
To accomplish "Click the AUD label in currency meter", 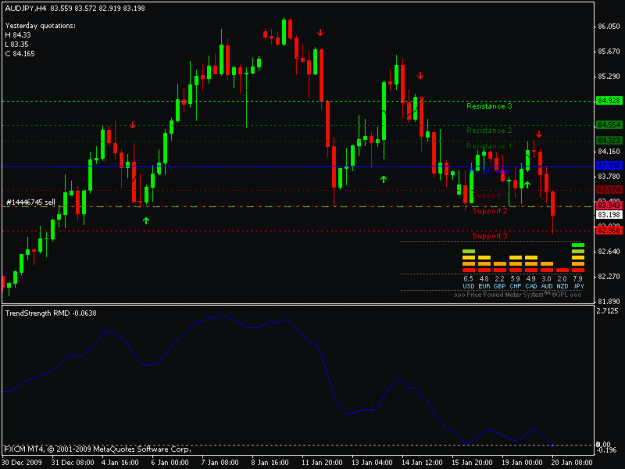I will (x=546, y=286).
